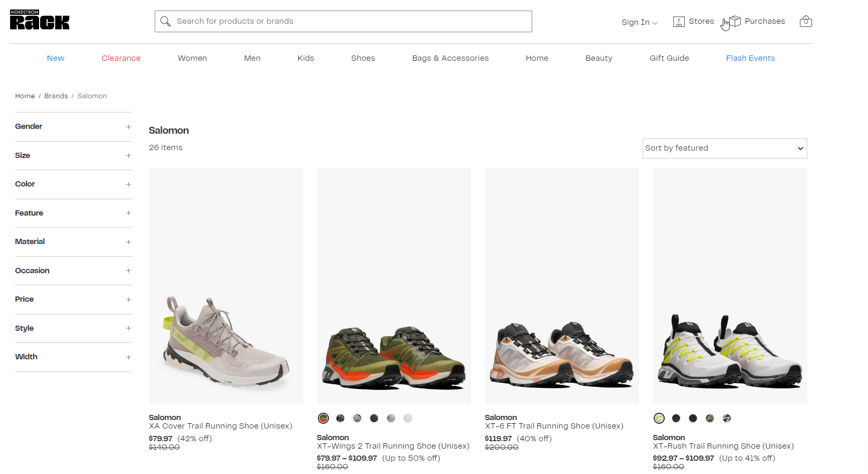Click the $119.97 price of XT-6 FT

(x=498, y=439)
